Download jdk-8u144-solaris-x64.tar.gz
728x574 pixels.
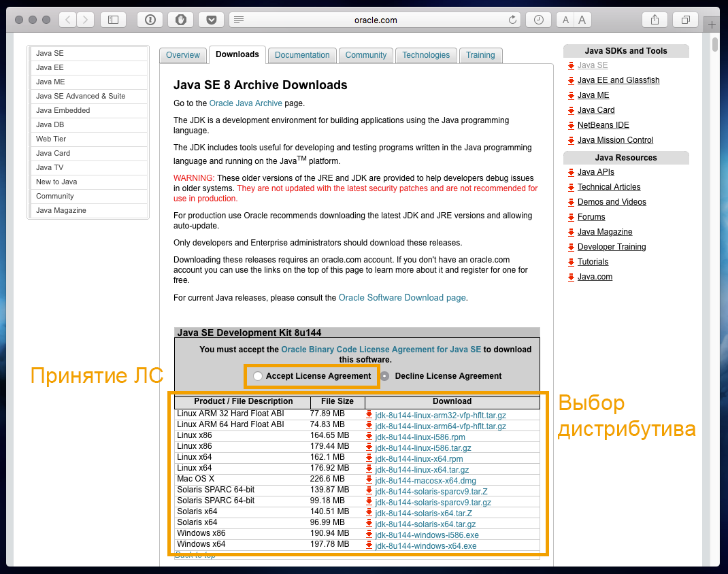(x=425, y=524)
